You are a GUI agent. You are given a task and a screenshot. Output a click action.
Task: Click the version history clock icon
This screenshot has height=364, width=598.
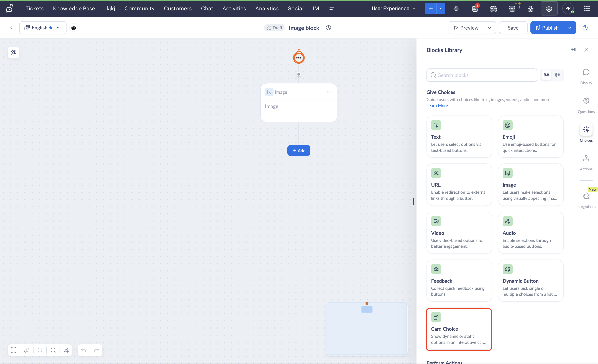coord(328,28)
